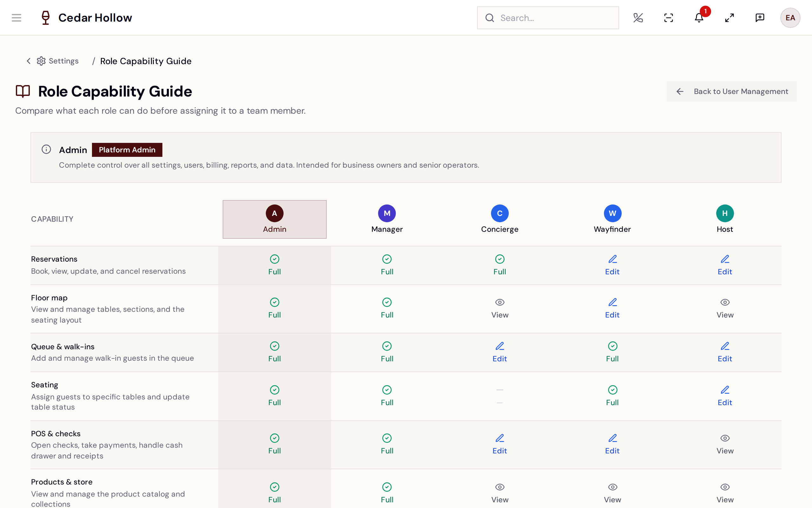Click Host Edit pencil for Seating
The width and height of the screenshot is (812, 508).
(725, 390)
